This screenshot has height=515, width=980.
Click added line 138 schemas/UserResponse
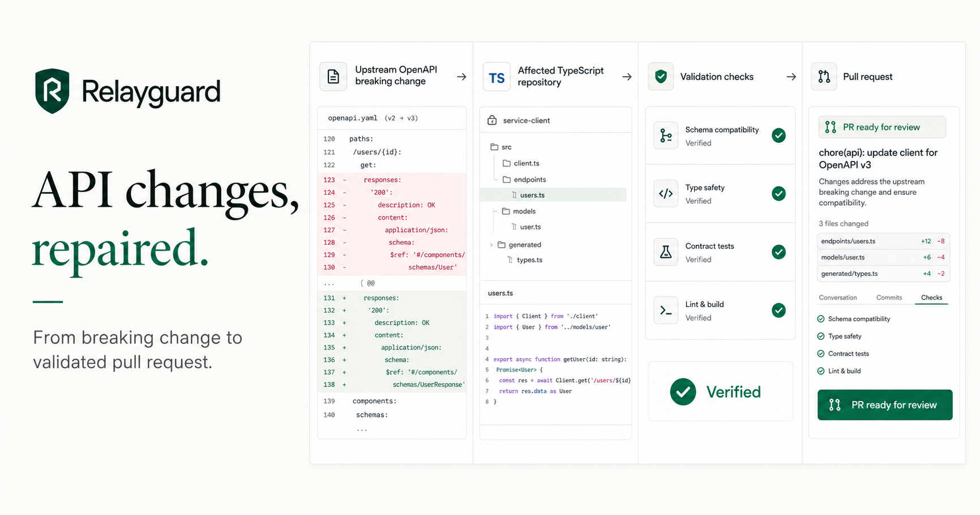[392, 385]
